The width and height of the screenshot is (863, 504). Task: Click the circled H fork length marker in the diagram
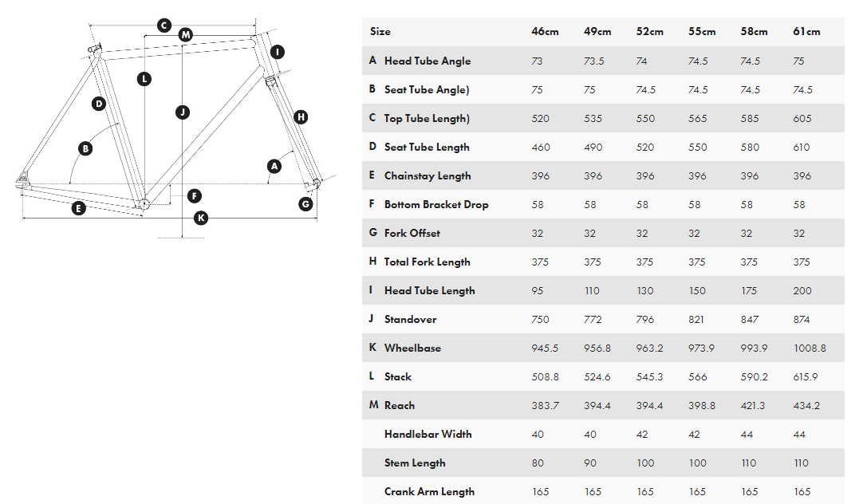301,117
